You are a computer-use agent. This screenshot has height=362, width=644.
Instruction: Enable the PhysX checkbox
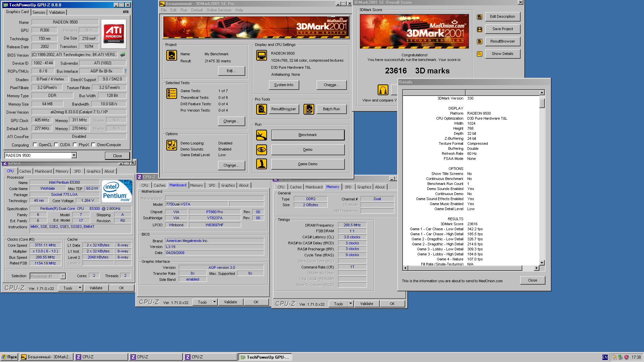75,145
